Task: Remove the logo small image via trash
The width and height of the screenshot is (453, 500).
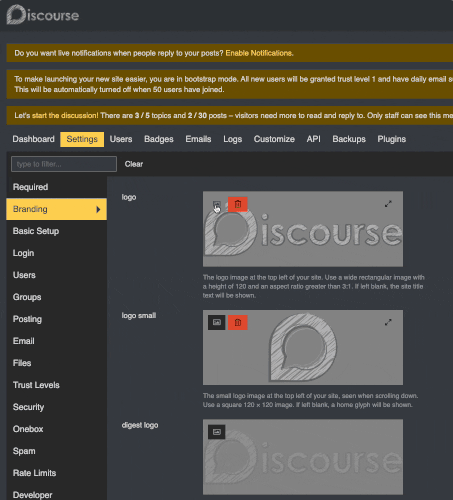Action: pos(238,322)
